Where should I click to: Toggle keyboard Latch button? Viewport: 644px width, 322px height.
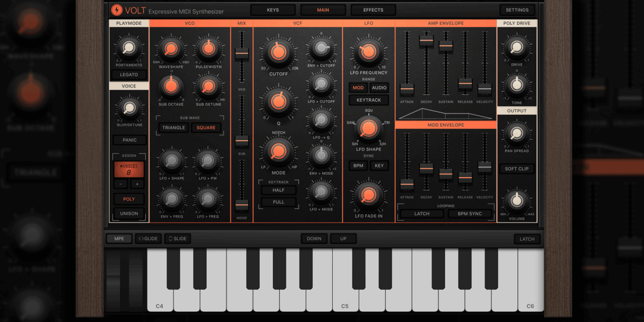527,238
